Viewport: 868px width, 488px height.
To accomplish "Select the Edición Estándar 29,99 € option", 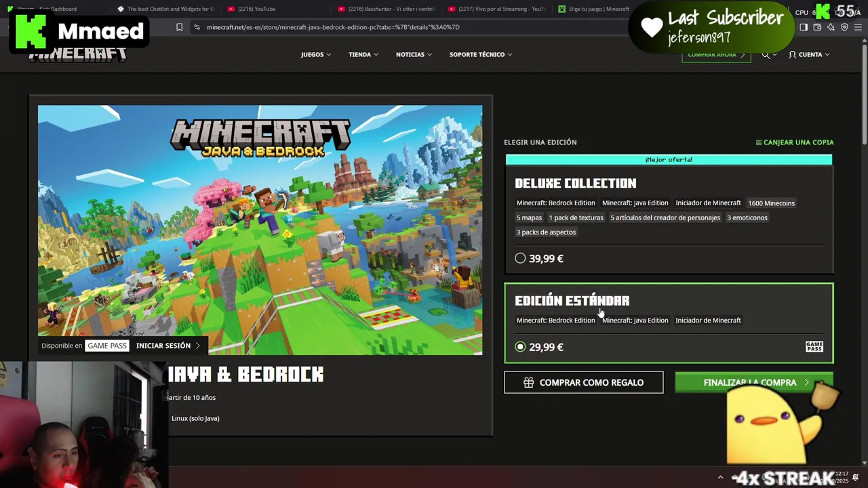I will point(520,346).
